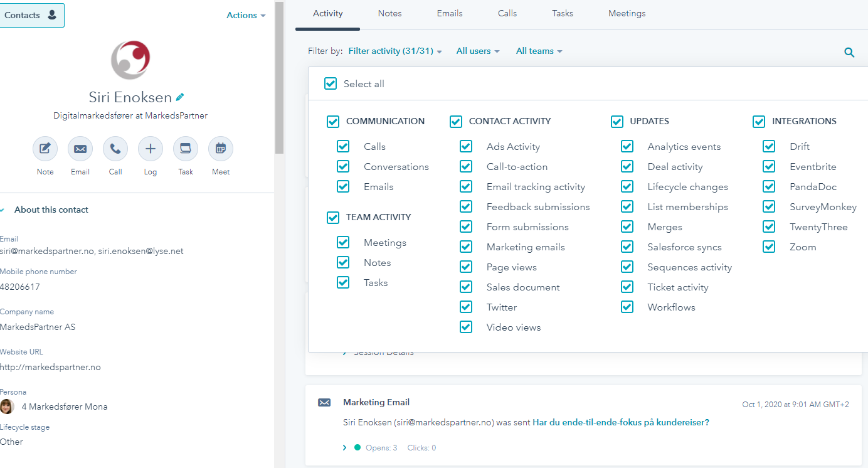Viewport: 868px width, 468px height.
Task: Uncheck the Drift checkbox
Action: click(769, 146)
